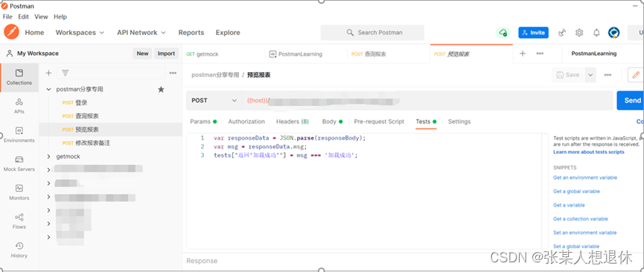Insert 'Get an environment variable' snippet

tap(585, 178)
